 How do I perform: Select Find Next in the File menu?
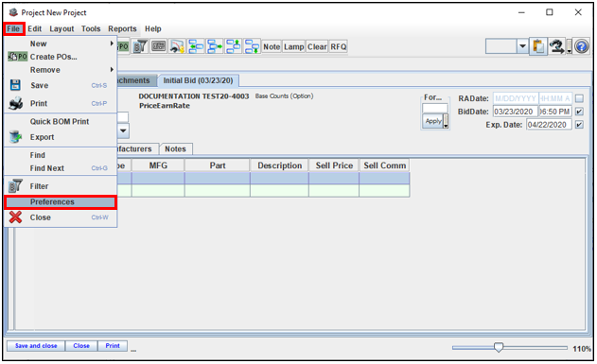point(61,168)
